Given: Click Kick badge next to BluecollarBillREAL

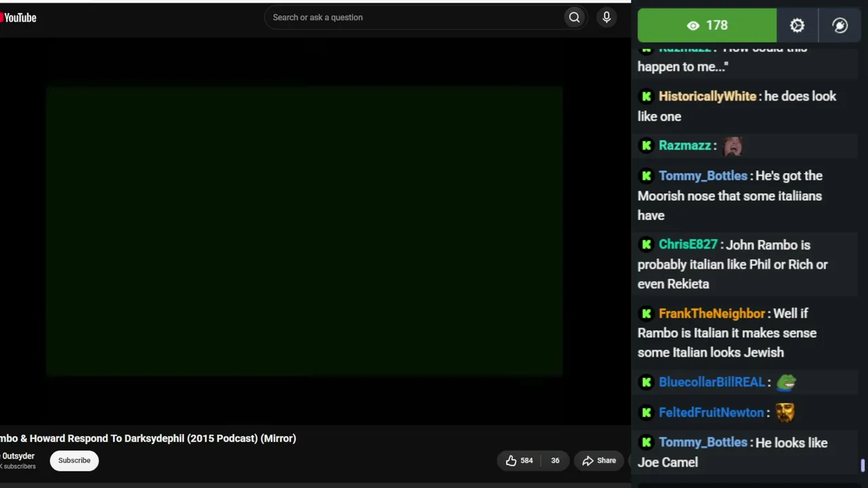Looking at the screenshot, I should pyautogui.click(x=646, y=382).
